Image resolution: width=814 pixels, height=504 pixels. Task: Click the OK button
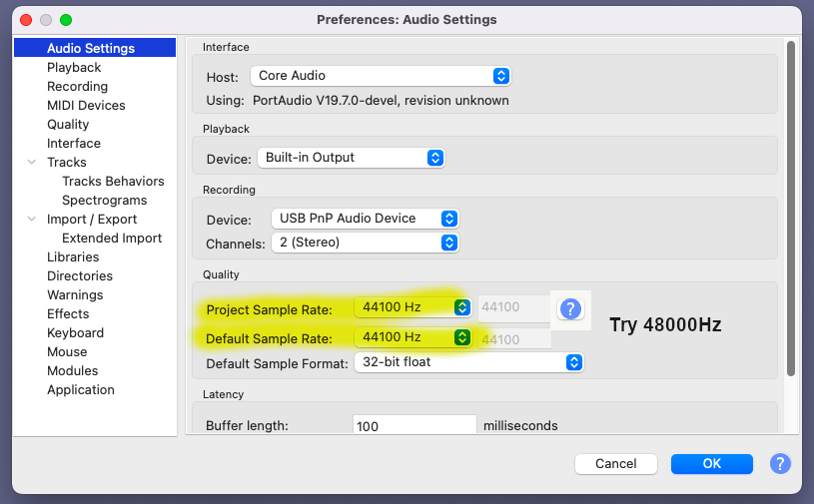pos(711,463)
